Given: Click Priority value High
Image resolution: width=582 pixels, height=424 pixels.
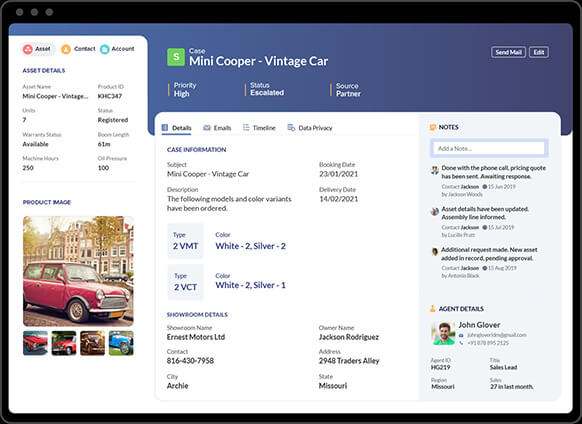Looking at the screenshot, I should 182,94.
